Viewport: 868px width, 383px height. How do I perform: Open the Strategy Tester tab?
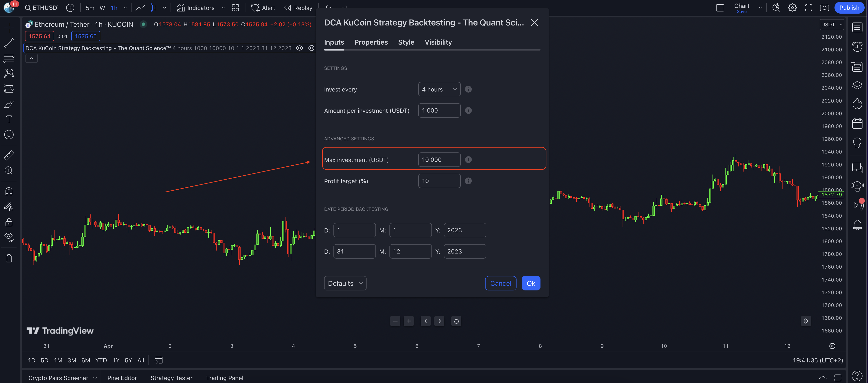[171, 378]
